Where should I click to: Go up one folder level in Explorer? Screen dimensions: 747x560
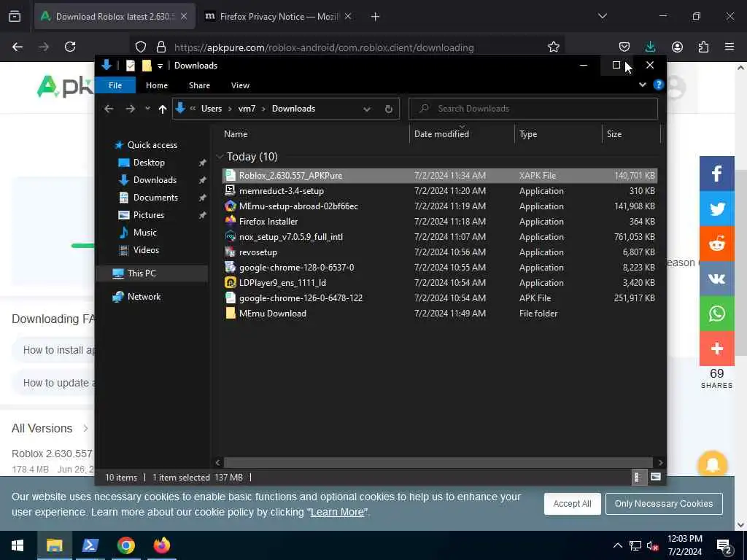click(163, 109)
